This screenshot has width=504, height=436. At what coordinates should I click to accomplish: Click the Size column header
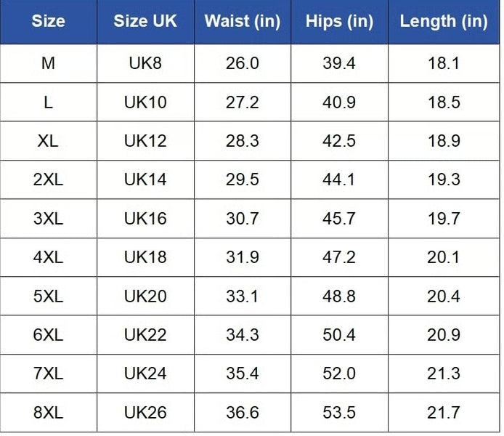click(x=48, y=21)
